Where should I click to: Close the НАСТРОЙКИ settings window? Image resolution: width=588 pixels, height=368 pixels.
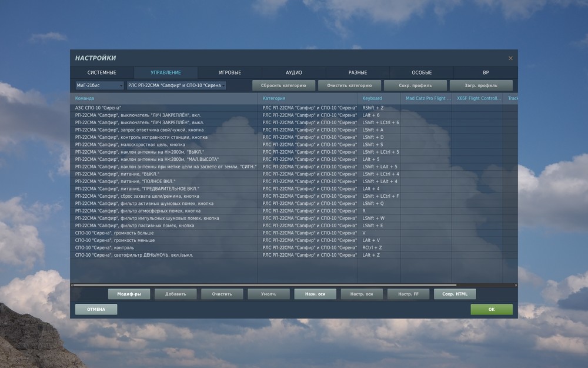(510, 58)
